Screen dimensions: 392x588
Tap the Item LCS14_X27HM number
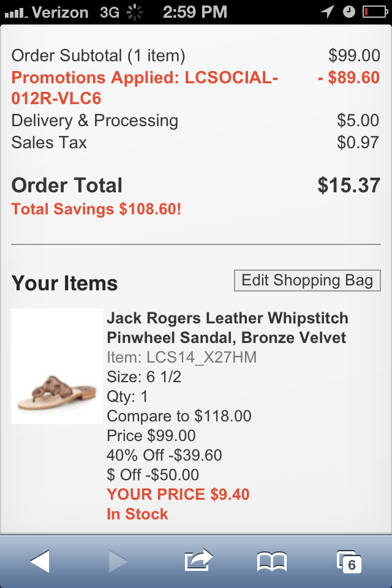pos(181,357)
